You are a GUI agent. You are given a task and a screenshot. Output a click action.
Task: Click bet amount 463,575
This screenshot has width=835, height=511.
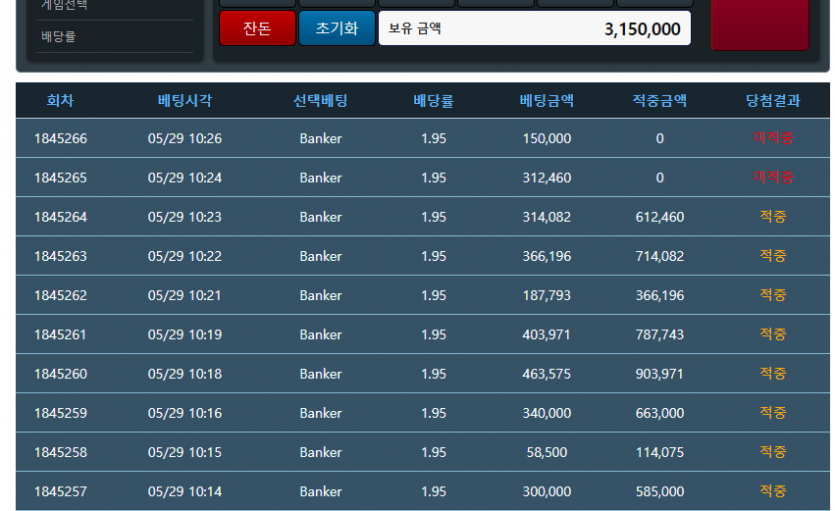547,374
